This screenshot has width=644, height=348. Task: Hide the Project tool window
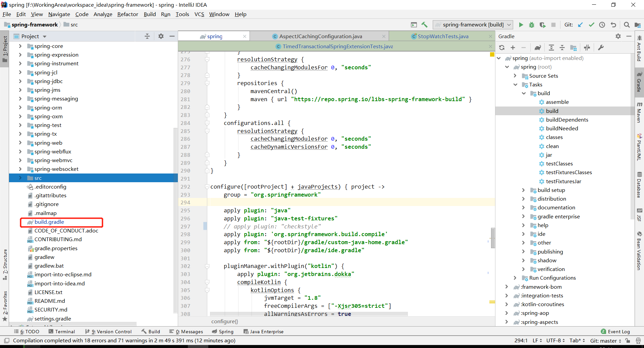pos(172,36)
